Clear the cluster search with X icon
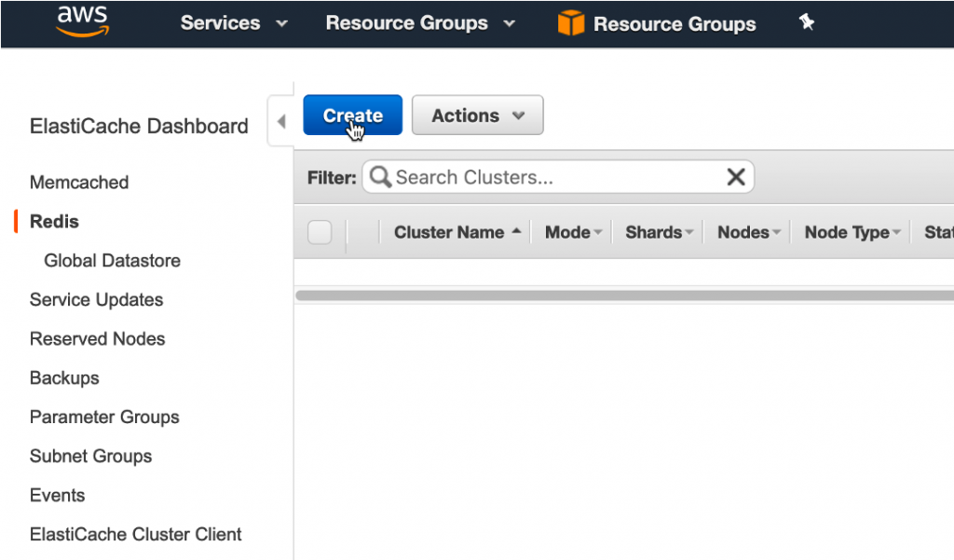This screenshot has height=560, width=954. pyautogui.click(x=735, y=177)
